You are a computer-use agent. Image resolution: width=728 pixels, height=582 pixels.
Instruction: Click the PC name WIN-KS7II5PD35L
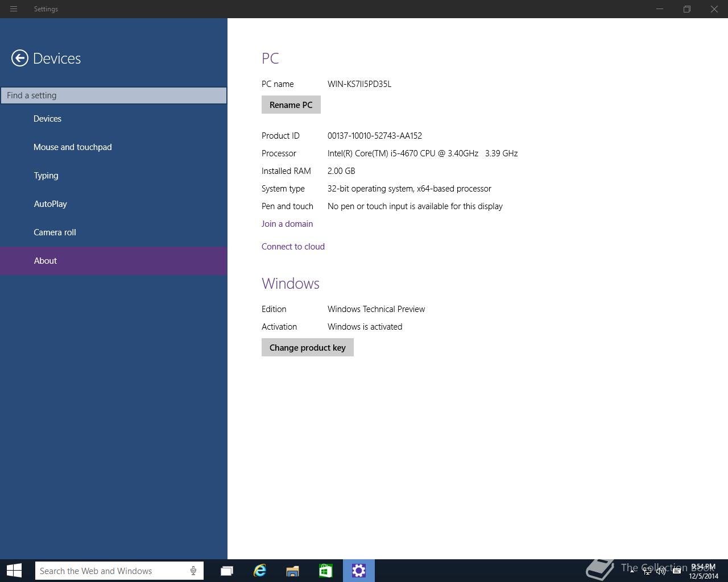tap(359, 84)
